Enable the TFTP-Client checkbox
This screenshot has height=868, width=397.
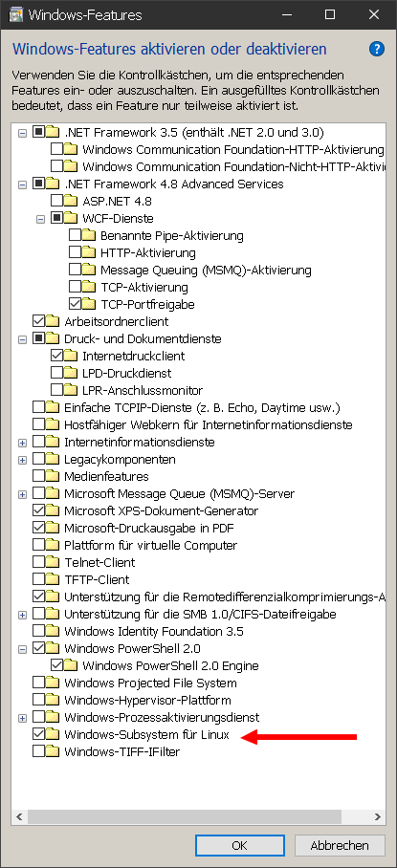point(39,579)
